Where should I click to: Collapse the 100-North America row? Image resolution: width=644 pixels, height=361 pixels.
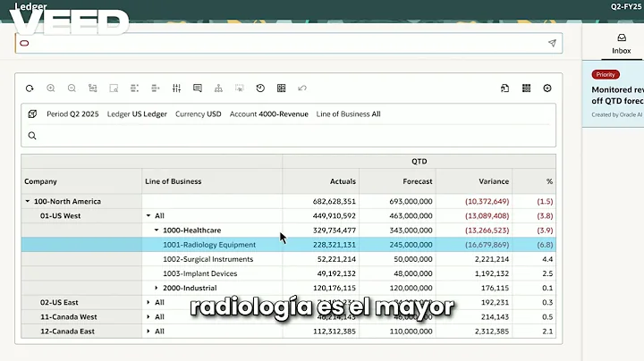click(28, 201)
